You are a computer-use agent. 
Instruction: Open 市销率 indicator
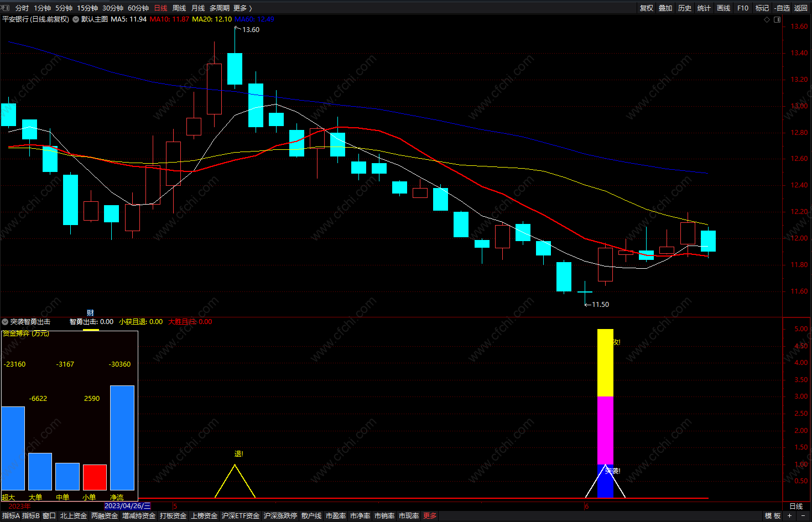pyautogui.click(x=384, y=516)
